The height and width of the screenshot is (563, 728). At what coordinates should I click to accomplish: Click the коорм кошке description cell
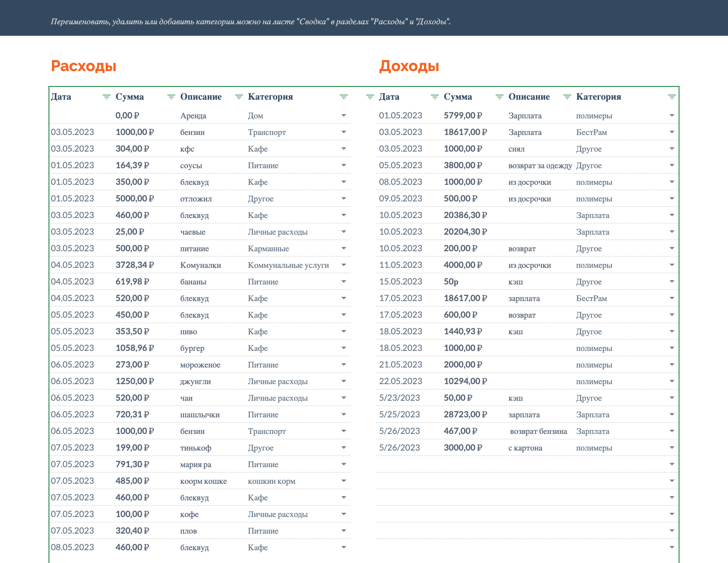pyautogui.click(x=203, y=481)
